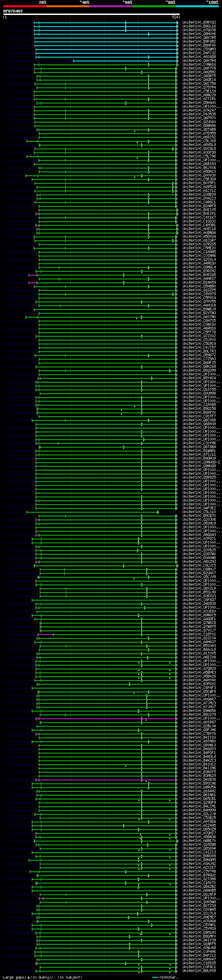
Task: Click the yellow gap marker in the legend
Action: pos(29,977)
